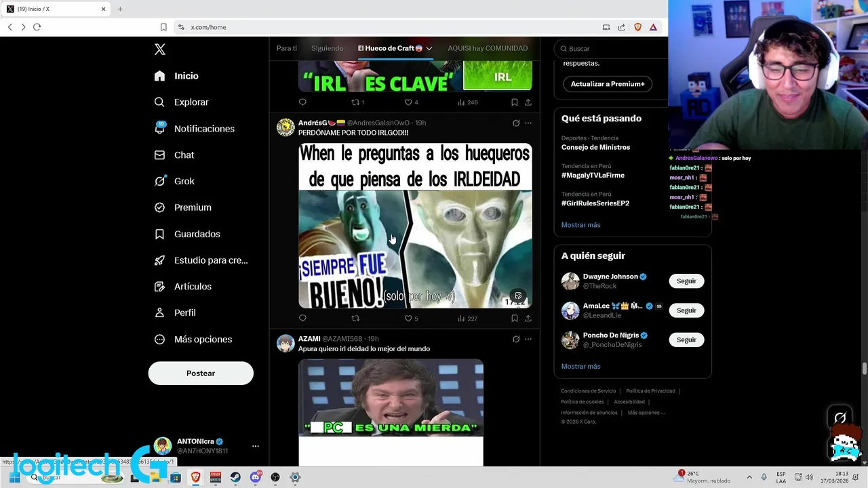The image size is (868, 488).
Task: Open Grok action on AndrésG's post
Action: click(516, 123)
